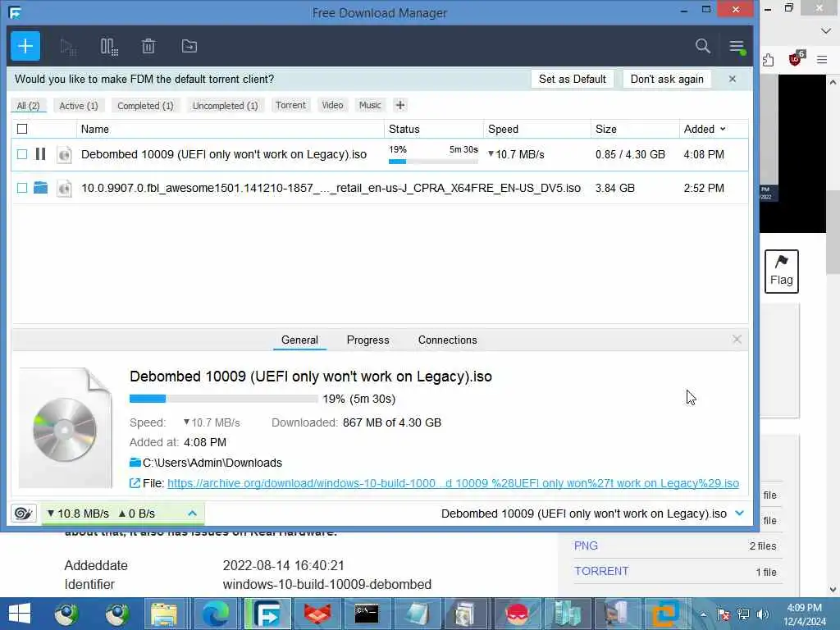Screen dimensions: 840x630
Task: Click the 19% progress bar in list row
Action: pyautogui.click(x=433, y=162)
